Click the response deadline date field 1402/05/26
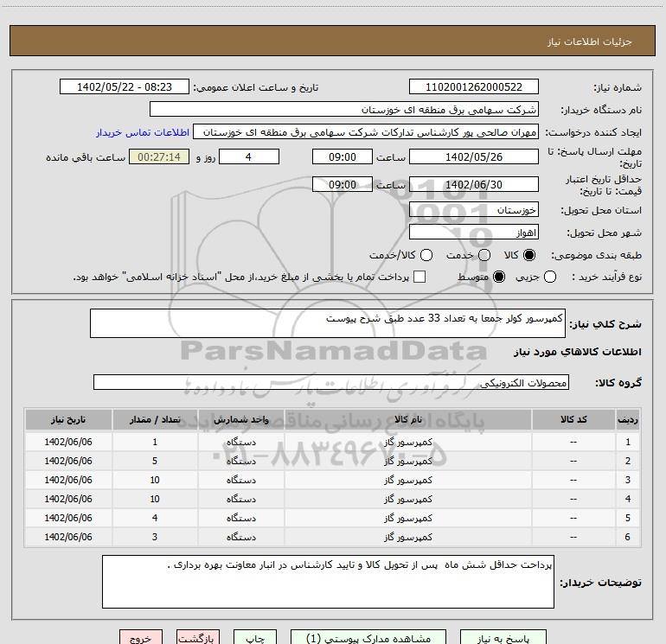The image size is (666, 644). click(473, 156)
